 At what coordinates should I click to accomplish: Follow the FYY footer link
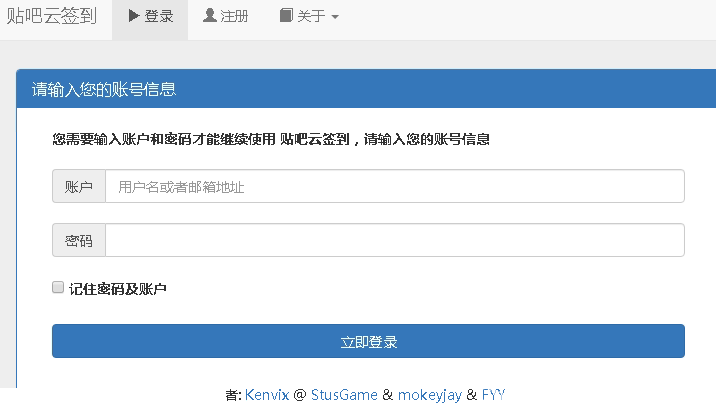click(x=493, y=395)
